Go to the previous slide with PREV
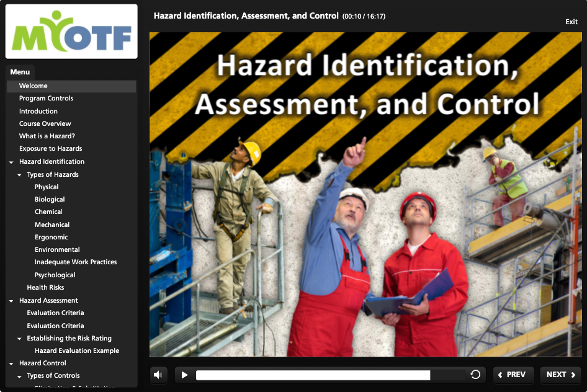The height and width of the screenshot is (392, 587). [x=512, y=375]
